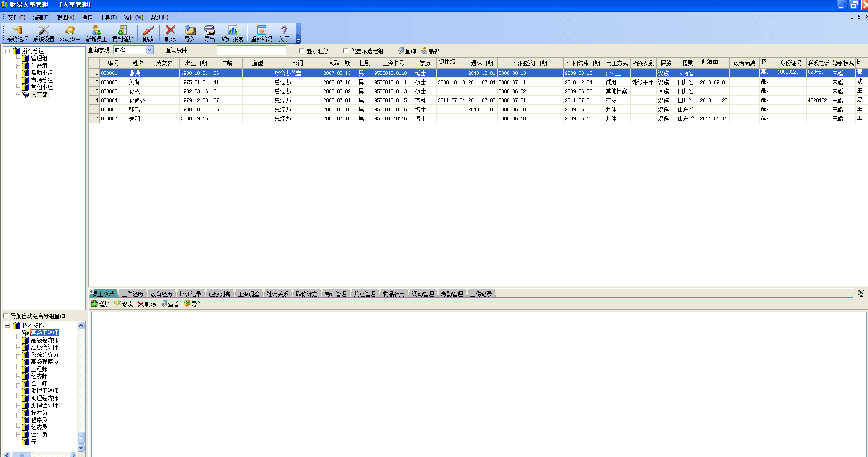Image resolution: width=868 pixels, height=457 pixels.
Task: Click the 查询条件 input field
Action: tap(251, 50)
